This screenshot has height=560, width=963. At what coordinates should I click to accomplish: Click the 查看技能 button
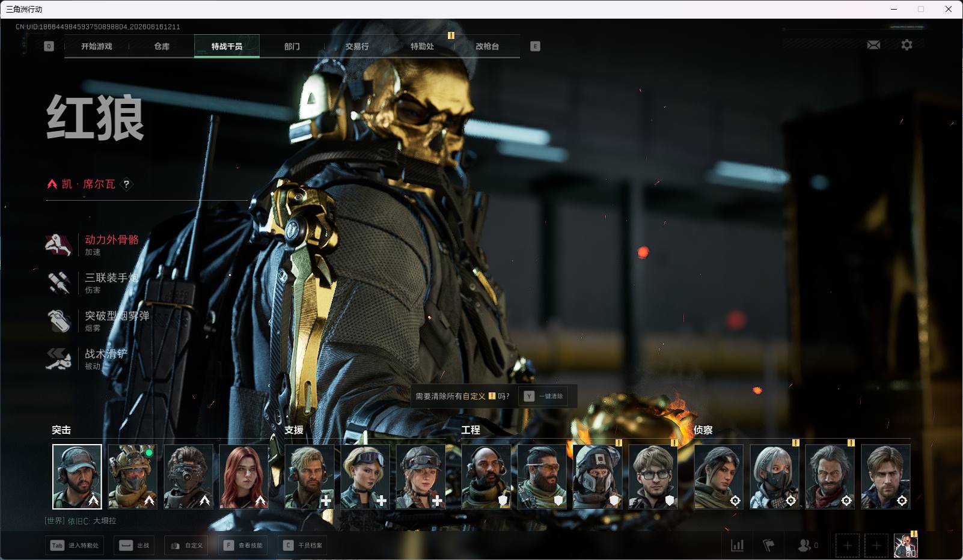(243, 546)
